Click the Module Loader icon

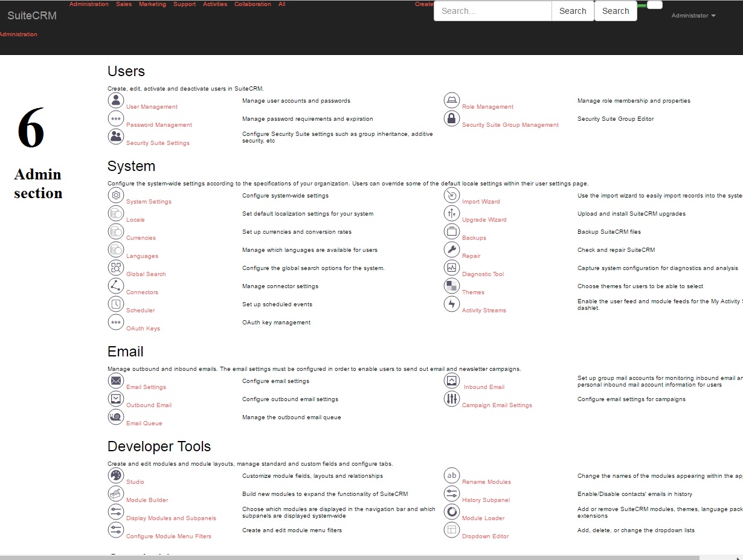coord(452,512)
